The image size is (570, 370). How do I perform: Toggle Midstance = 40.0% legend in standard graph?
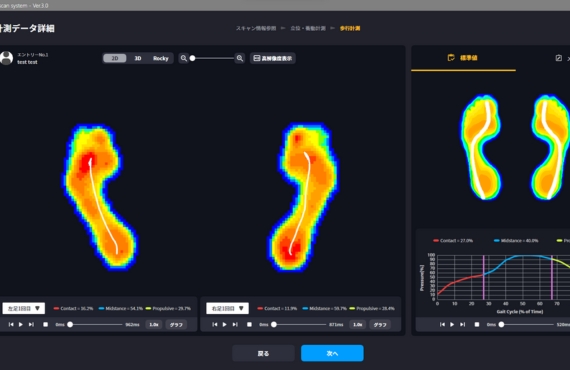pos(516,241)
